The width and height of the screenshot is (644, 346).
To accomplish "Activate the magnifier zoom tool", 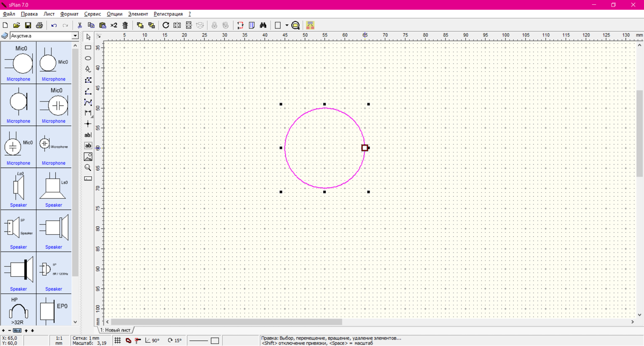I will click(x=88, y=168).
